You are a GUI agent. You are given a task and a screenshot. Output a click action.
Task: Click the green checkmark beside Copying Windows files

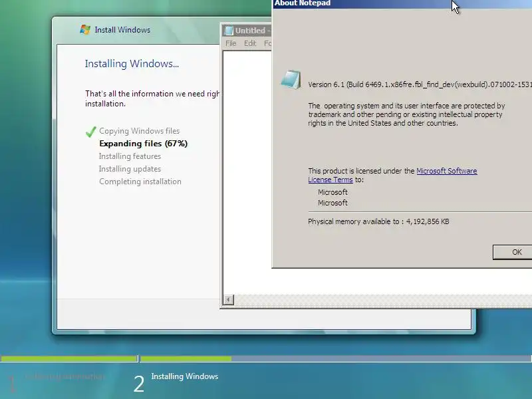(x=90, y=132)
